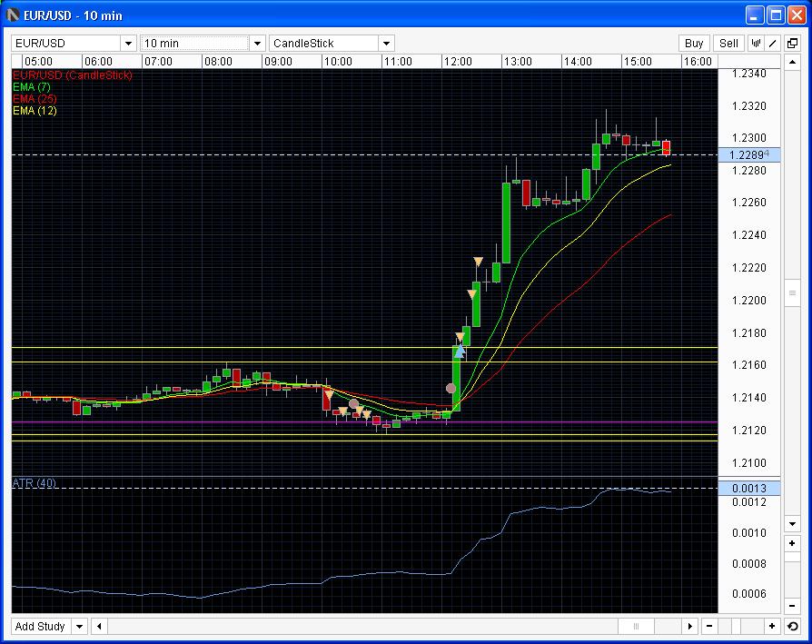The width and height of the screenshot is (812, 644).
Task: Click the vertical scrollbar down arrow
Action: pyautogui.click(x=792, y=524)
